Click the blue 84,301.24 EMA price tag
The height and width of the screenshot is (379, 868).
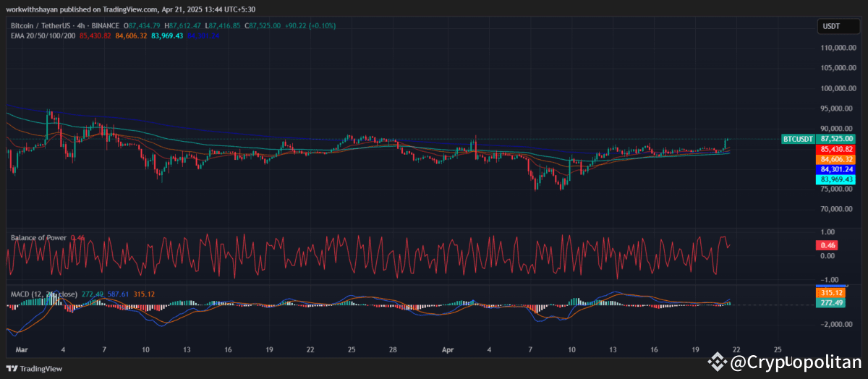pyautogui.click(x=835, y=169)
